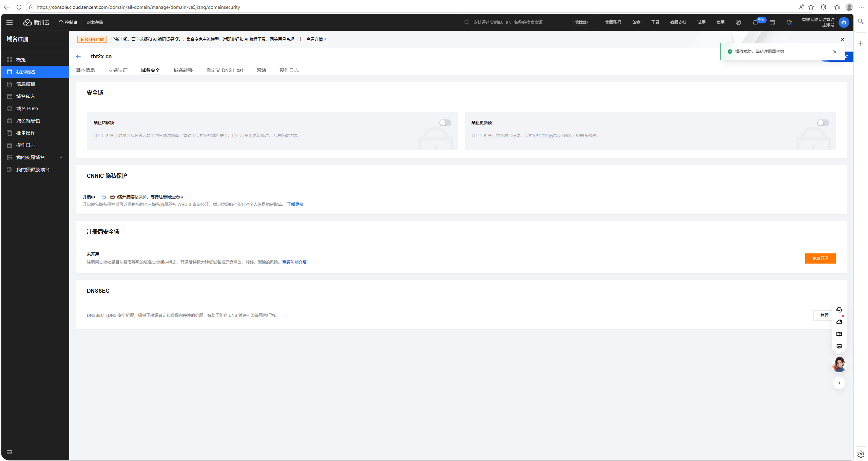Image resolution: width=868 pixels, height=461 pixels.
Task: Switch to the 域名转移 tab
Action: [183, 70]
